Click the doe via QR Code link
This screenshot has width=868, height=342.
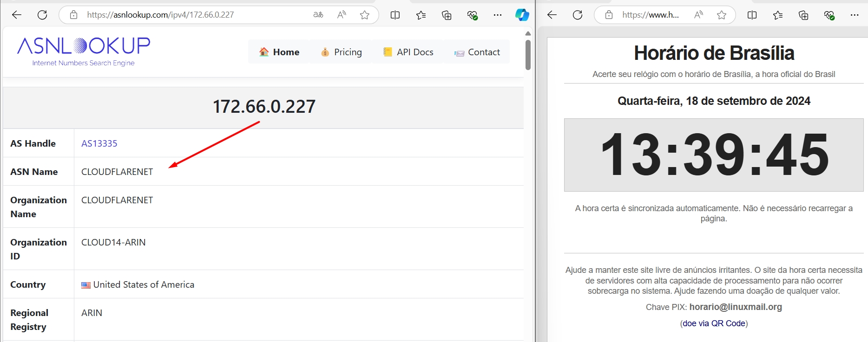point(714,323)
